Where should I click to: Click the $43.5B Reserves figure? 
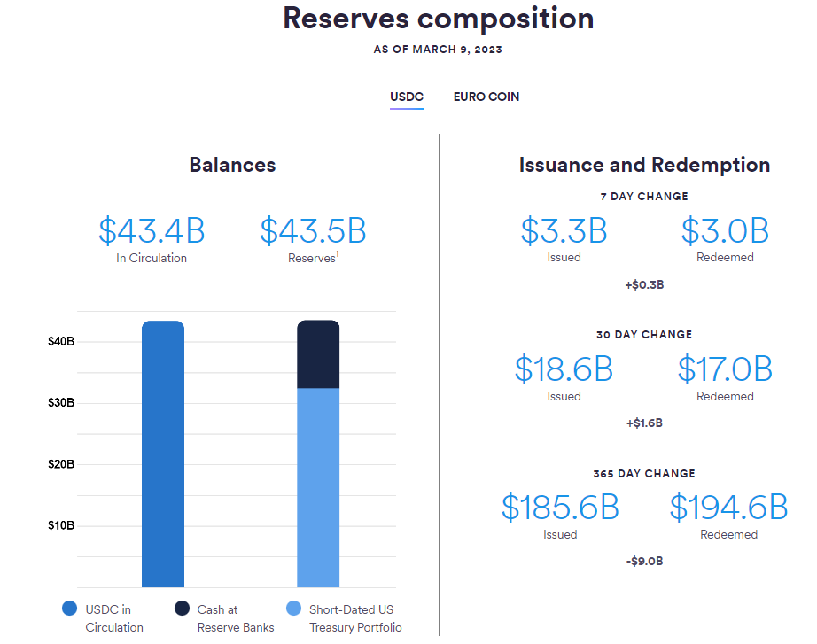(313, 231)
